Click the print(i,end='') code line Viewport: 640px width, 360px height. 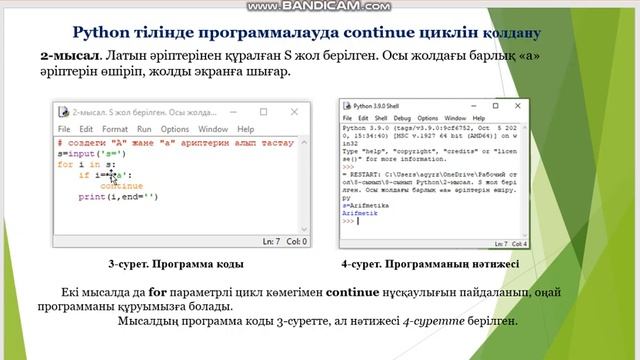pyautogui.click(x=118, y=197)
